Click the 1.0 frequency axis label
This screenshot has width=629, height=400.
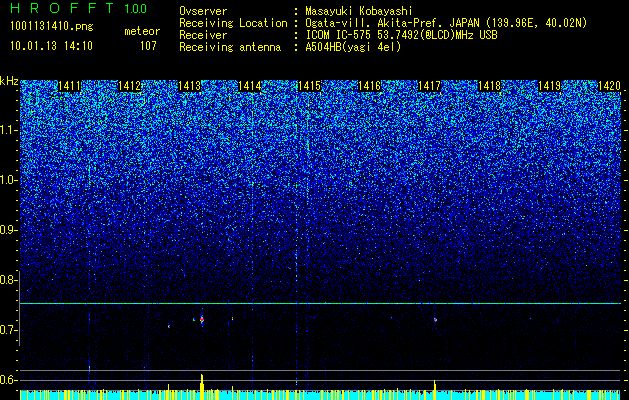(x=9, y=180)
